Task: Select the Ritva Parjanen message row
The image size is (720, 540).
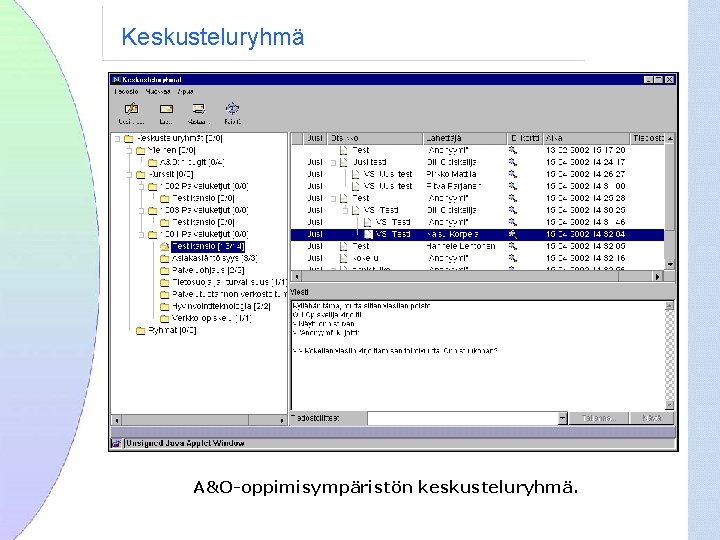Action: click(x=478, y=186)
